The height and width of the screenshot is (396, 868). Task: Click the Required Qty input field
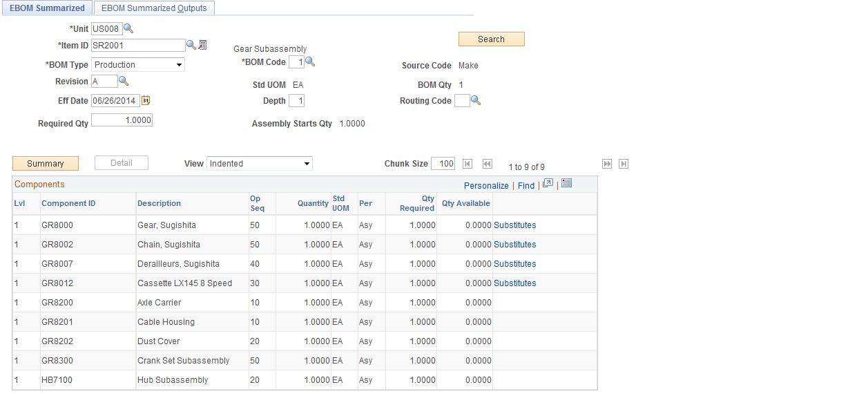pyautogui.click(x=122, y=120)
